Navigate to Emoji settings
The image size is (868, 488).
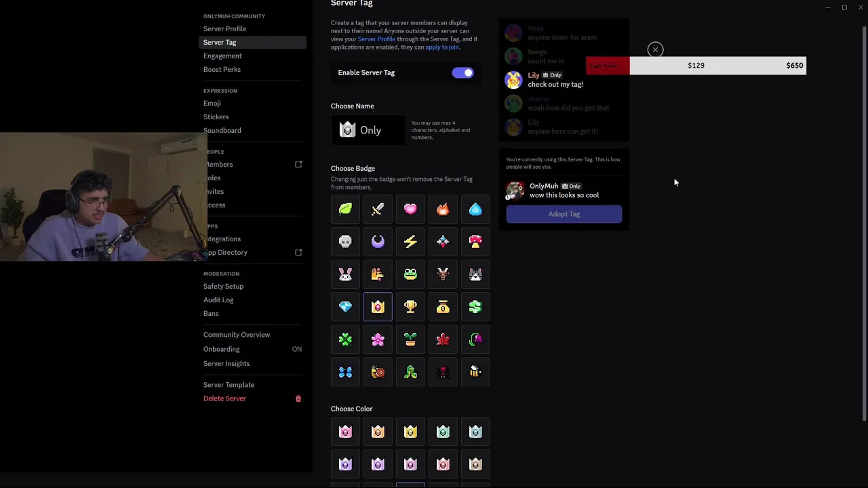253,103
